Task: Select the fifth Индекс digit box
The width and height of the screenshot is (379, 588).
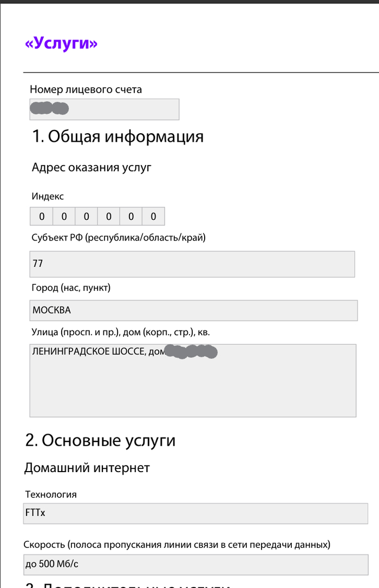Action: click(131, 217)
